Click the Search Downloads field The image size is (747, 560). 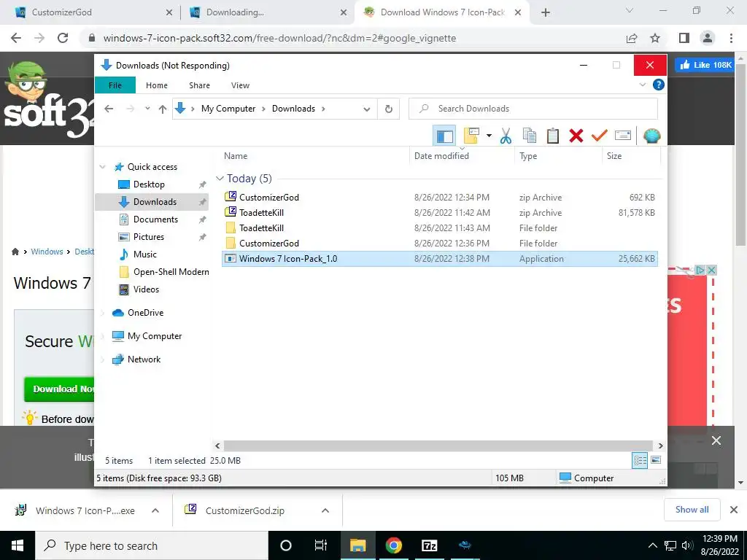pos(533,109)
